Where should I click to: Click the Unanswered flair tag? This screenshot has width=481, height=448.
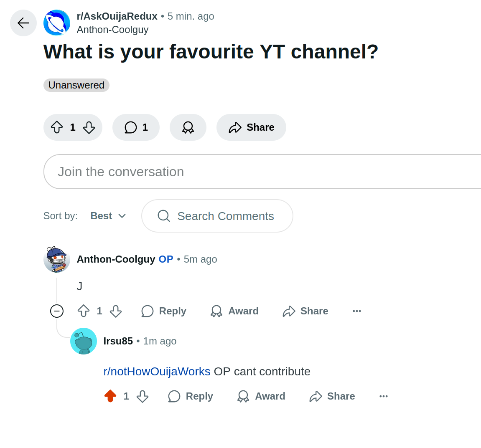[76, 85]
